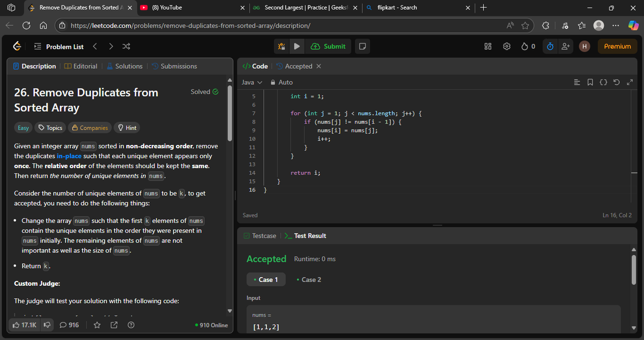The image size is (644, 340).
Task: Reveal the Hint
Action: [127, 128]
